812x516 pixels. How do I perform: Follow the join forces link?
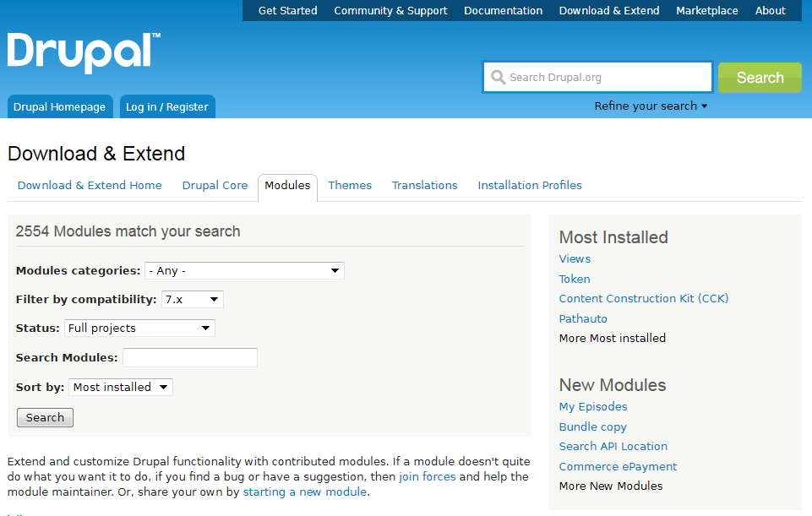[x=428, y=476]
